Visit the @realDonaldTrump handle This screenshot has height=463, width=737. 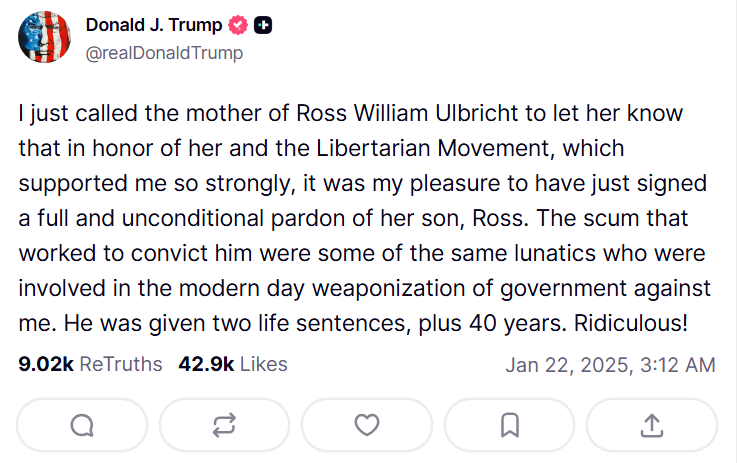click(x=164, y=53)
